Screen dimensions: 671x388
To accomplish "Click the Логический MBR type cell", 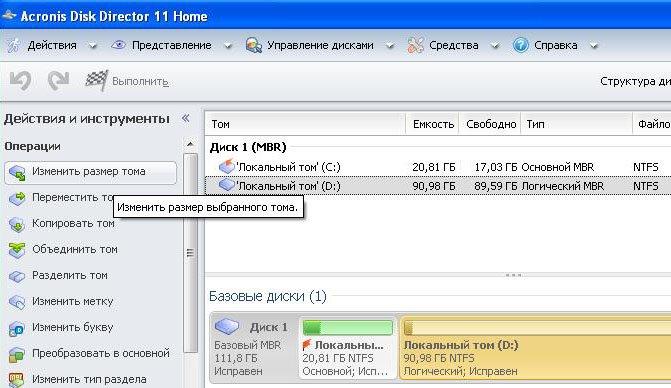I will pyautogui.click(x=562, y=186).
